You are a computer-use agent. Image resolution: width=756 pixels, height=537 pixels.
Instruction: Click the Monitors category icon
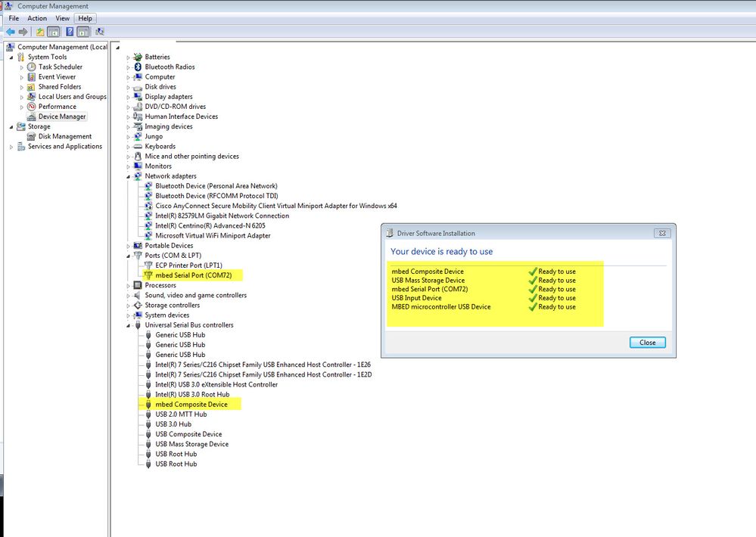(138, 166)
